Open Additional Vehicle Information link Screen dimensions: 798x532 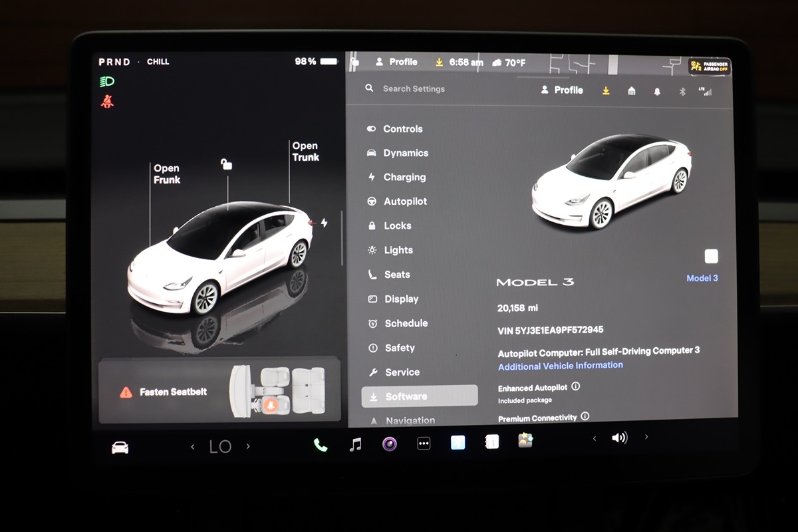pyautogui.click(x=561, y=366)
